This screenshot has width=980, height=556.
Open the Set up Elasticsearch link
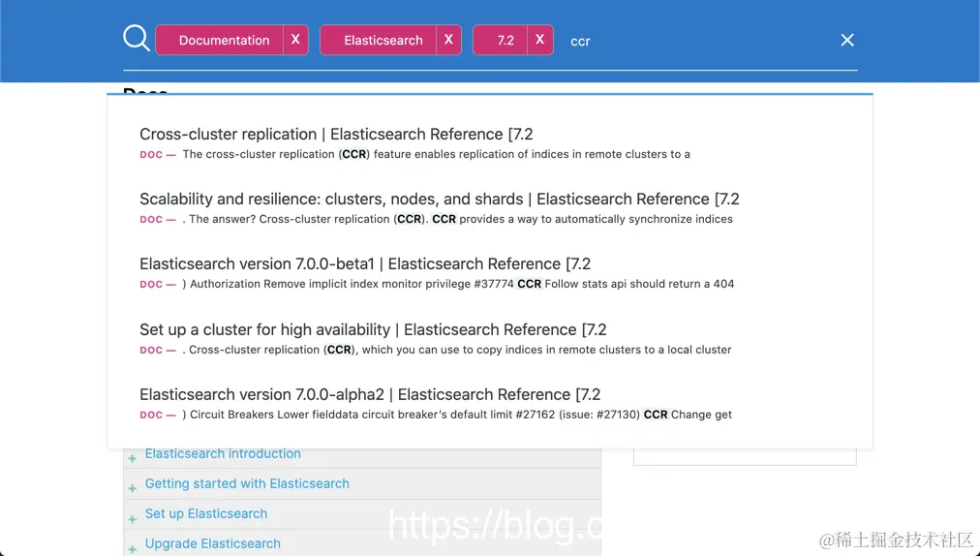205,514
